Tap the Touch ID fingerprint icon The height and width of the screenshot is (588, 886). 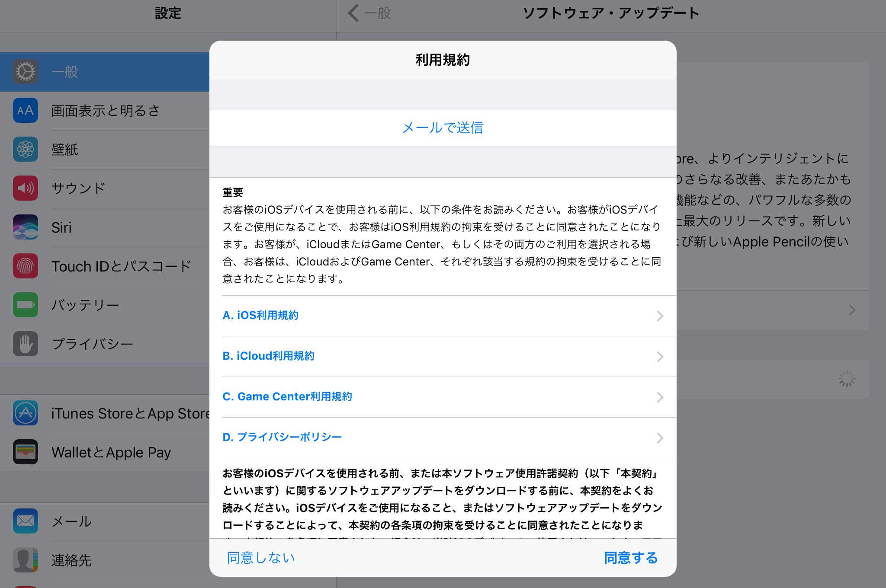(x=26, y=266)
